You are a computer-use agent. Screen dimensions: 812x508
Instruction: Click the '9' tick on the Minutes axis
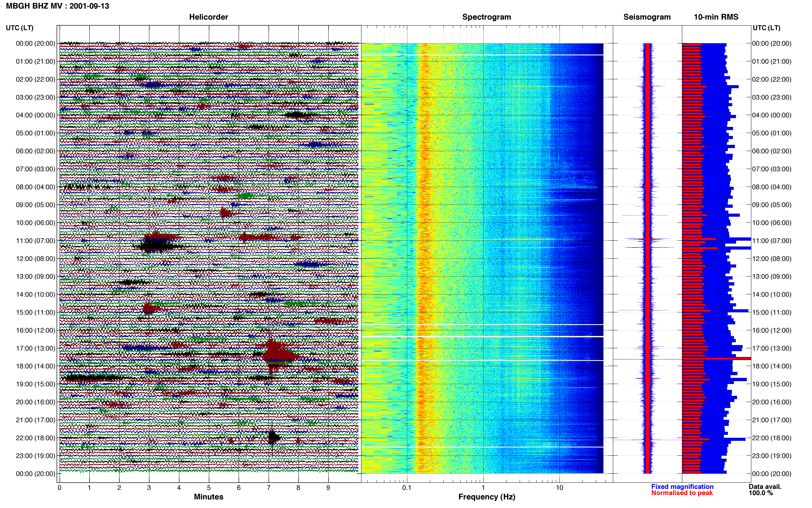click(x=328, y=488)
